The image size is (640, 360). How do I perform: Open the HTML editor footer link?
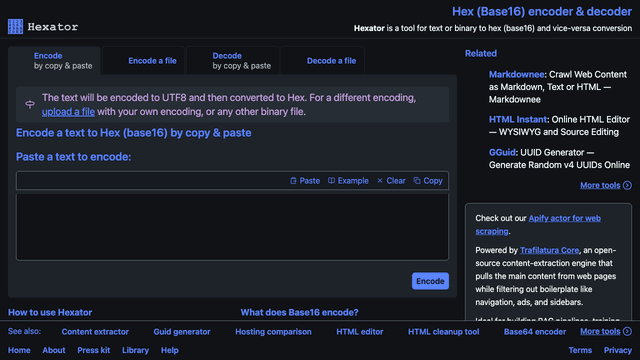tap(360, 332)
